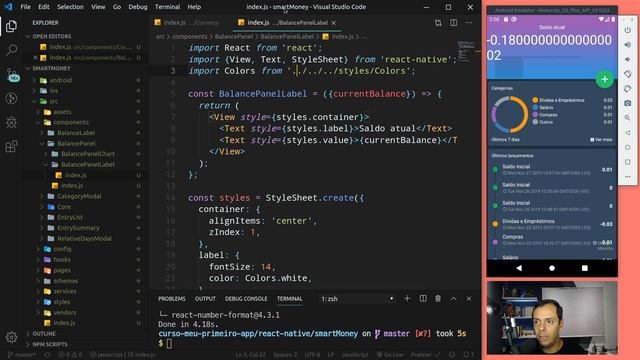Switch to the Problems panel tab
Image resolution: width=640 pixels, height=360 pixels.
[x=172, y=299]
